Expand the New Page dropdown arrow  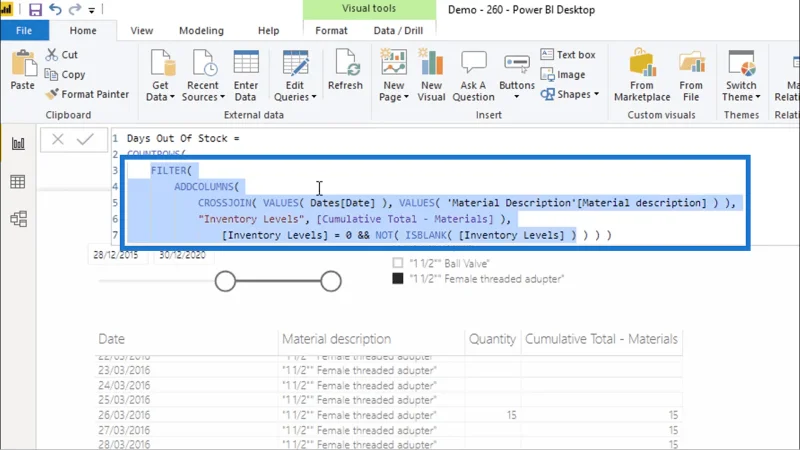click(406, 97)
